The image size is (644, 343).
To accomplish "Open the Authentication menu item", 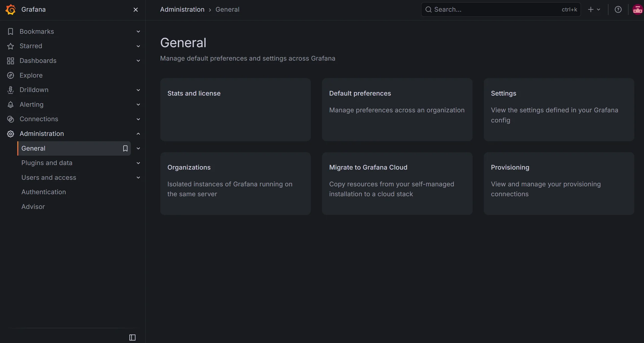I will (44, 192).
